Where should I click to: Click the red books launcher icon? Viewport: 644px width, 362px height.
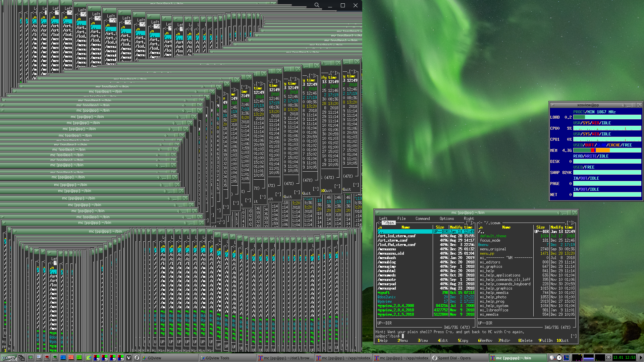click(x=71, y=358)
